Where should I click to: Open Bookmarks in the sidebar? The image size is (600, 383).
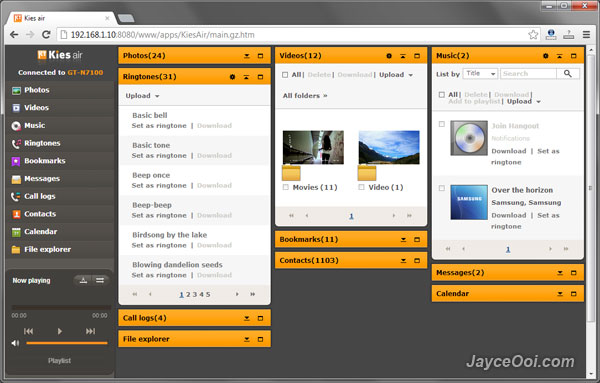click(x=44, y=161)
